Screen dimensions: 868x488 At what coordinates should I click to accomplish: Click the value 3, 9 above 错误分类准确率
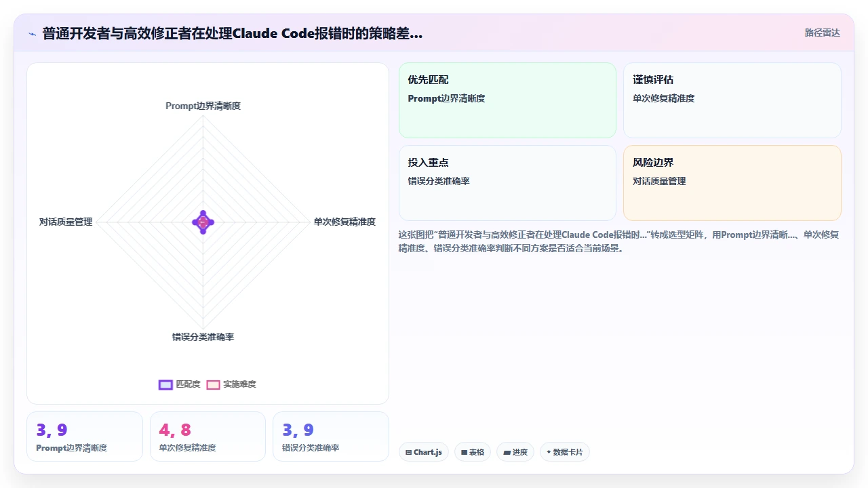coord(298,430)
